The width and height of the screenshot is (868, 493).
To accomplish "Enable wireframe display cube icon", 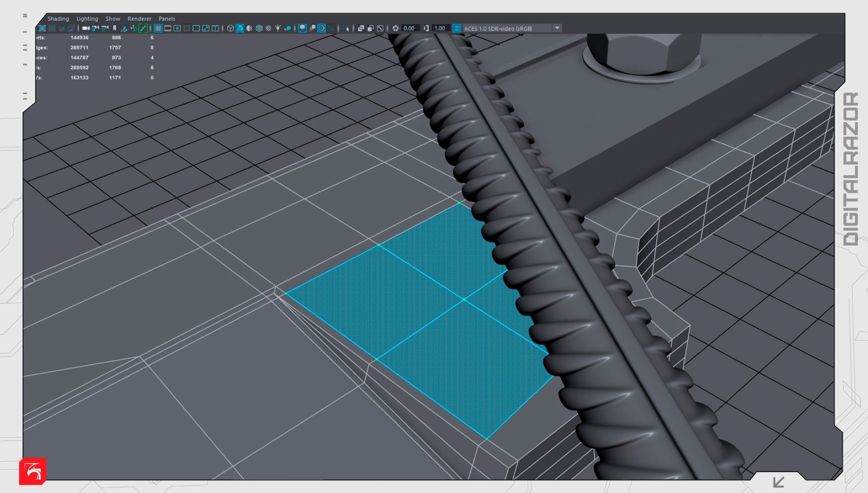I will 230,28.
